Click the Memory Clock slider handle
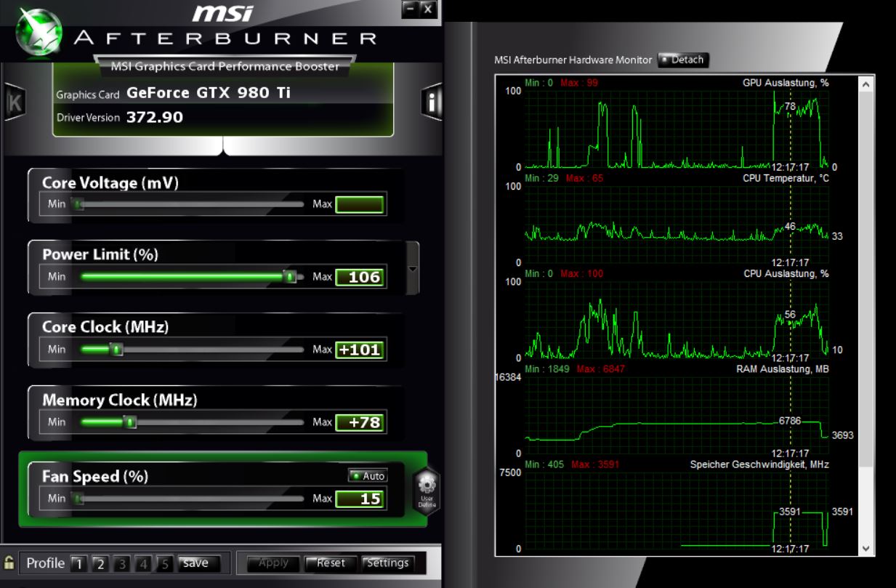 130,422
